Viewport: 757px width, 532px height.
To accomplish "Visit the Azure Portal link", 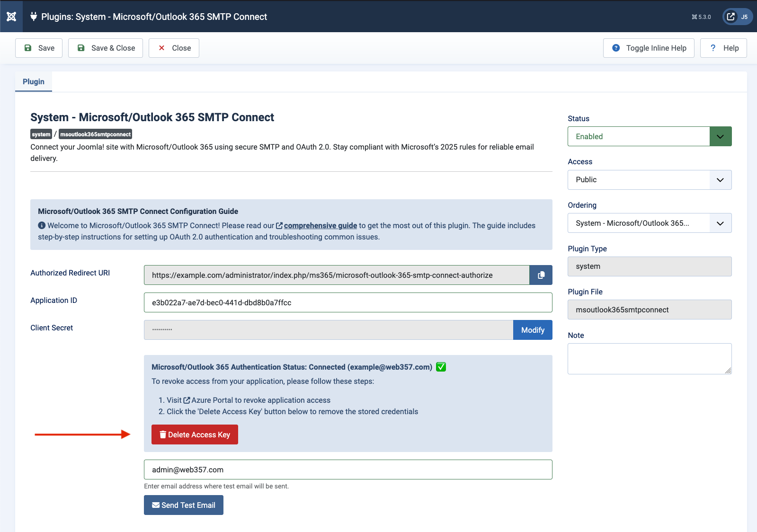I will (212, 400).
